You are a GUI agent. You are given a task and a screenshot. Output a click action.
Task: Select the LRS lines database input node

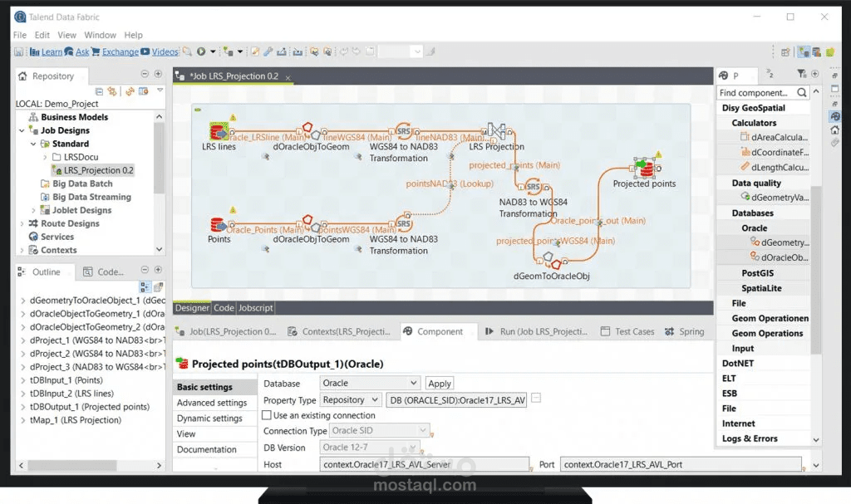219,132
